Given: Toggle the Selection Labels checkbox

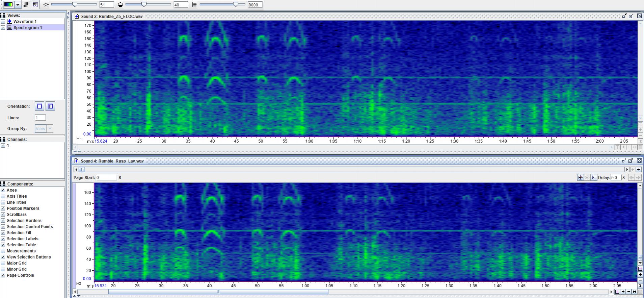Looking at the screenshot, I should [x=3, y=239].
